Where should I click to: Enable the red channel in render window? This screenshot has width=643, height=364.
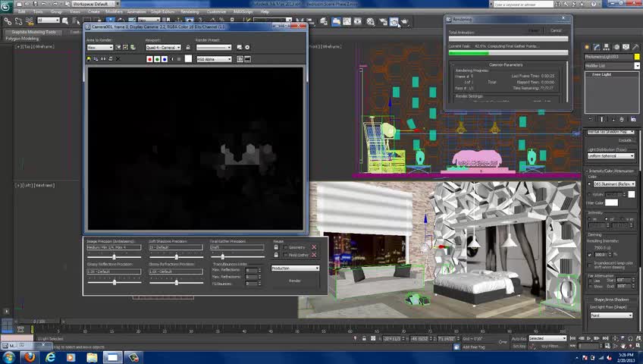(149, 59)
